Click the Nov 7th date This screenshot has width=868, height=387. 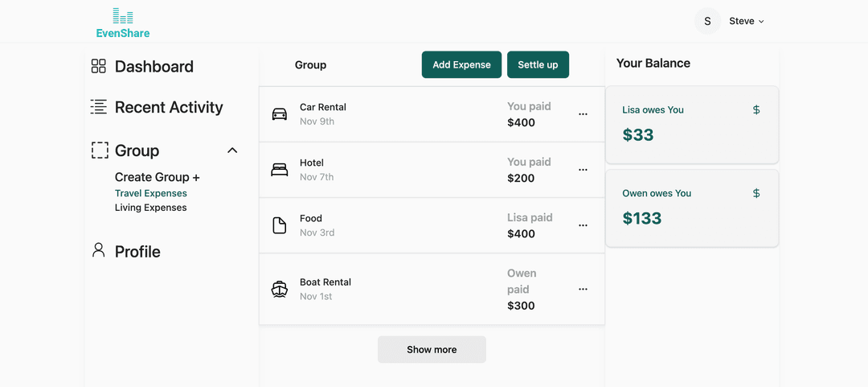click(x=317, y=177)
